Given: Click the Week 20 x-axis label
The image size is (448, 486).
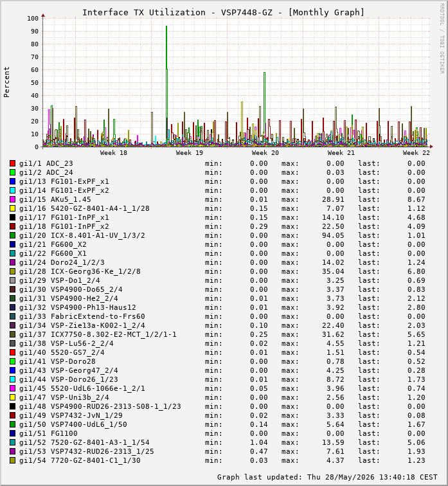Looking at the screenshot, I should 265,152.
